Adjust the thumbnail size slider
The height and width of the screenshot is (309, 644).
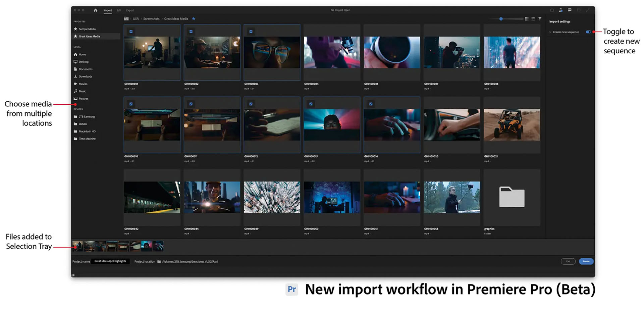tap(501, 19)
